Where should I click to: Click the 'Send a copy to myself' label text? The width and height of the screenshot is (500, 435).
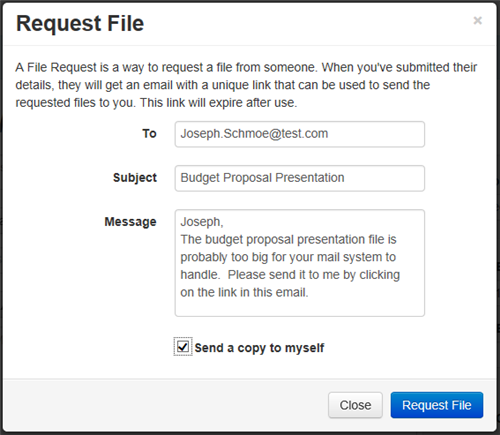(259, 348)
